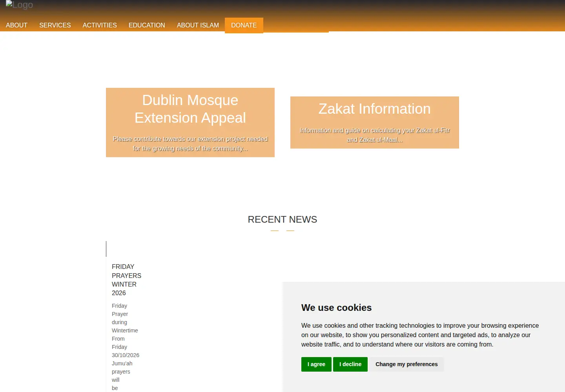The width and height of the screenshot is (565, 392).
Task: Open the Dublin Mosque Extension Appeal card
Action: pos(190,122)
